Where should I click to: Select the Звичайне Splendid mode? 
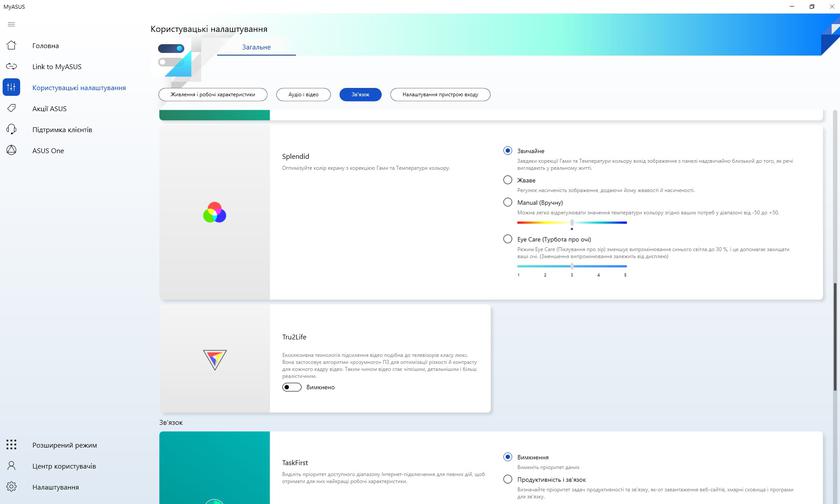click(508, 151)
